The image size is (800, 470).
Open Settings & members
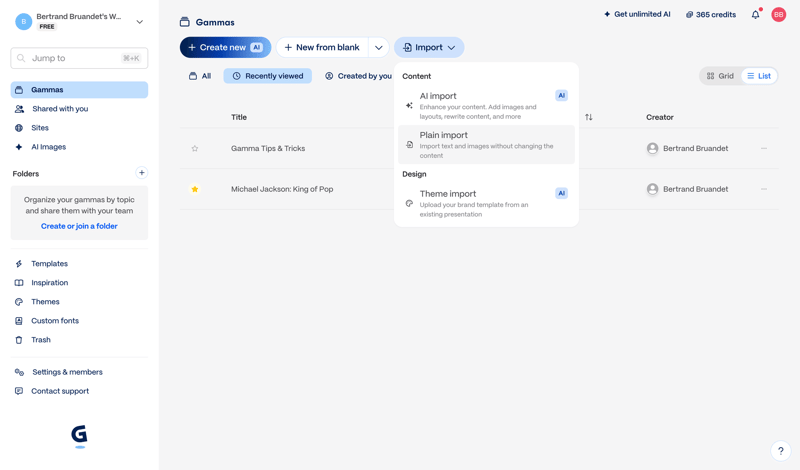[79, 372]
